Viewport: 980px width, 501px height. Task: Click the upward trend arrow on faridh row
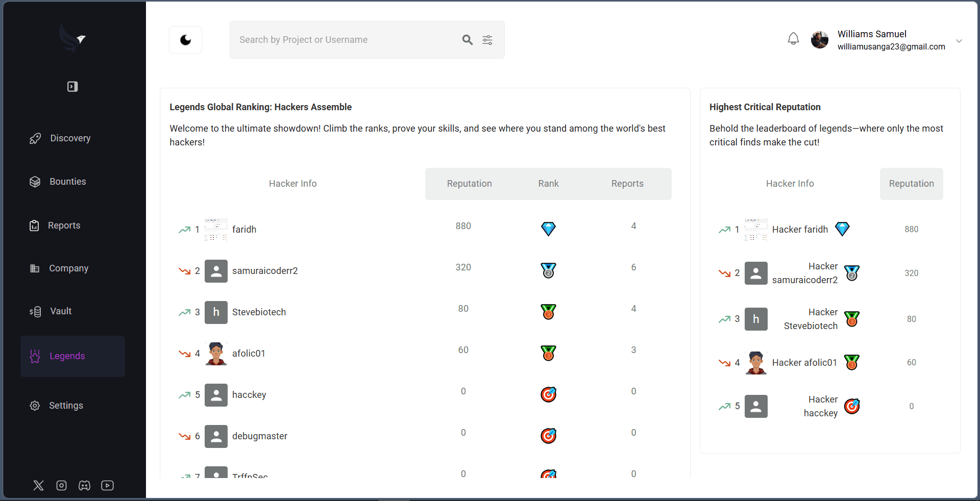184,230
